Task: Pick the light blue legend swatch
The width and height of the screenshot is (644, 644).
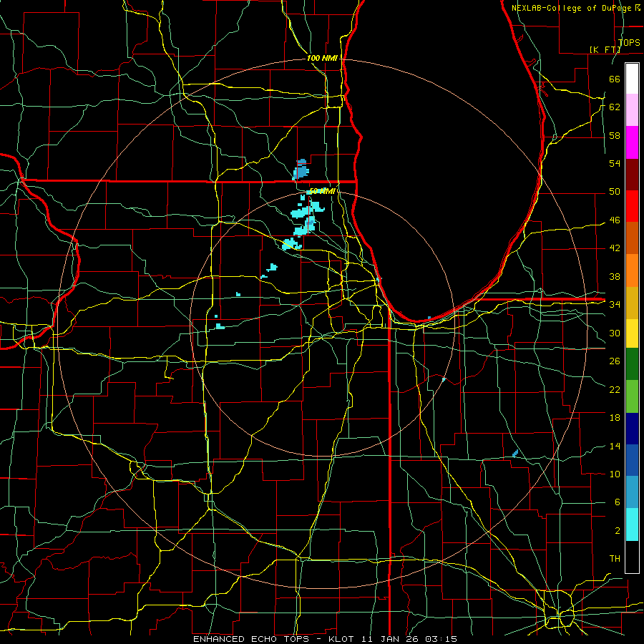Action: click(x=632, y=492)
